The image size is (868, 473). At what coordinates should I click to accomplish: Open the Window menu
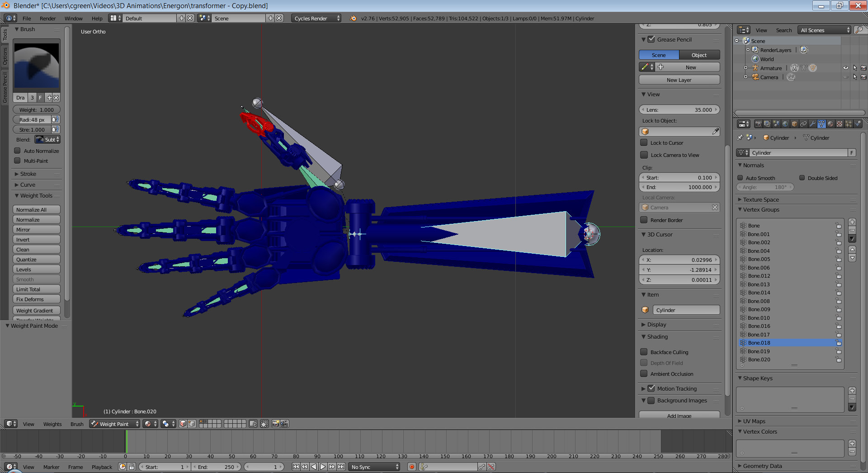pos(73,19)
